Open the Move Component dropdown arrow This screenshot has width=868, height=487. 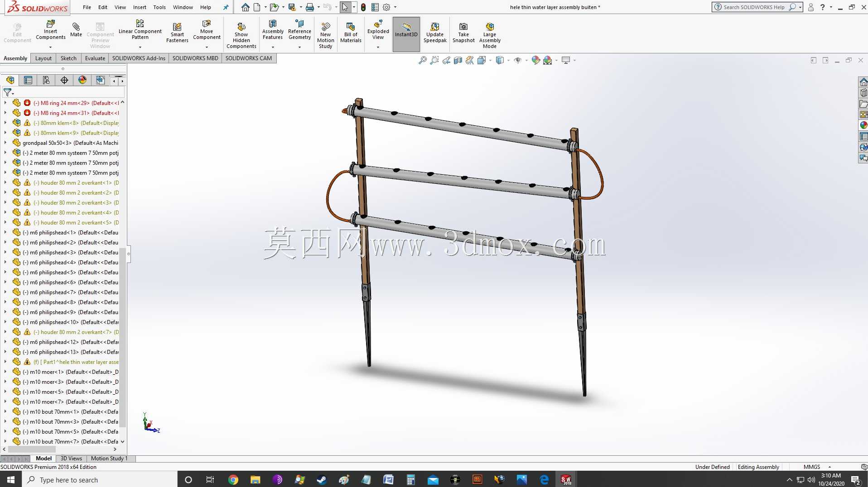pyautogui.click(x=207, y=47)
